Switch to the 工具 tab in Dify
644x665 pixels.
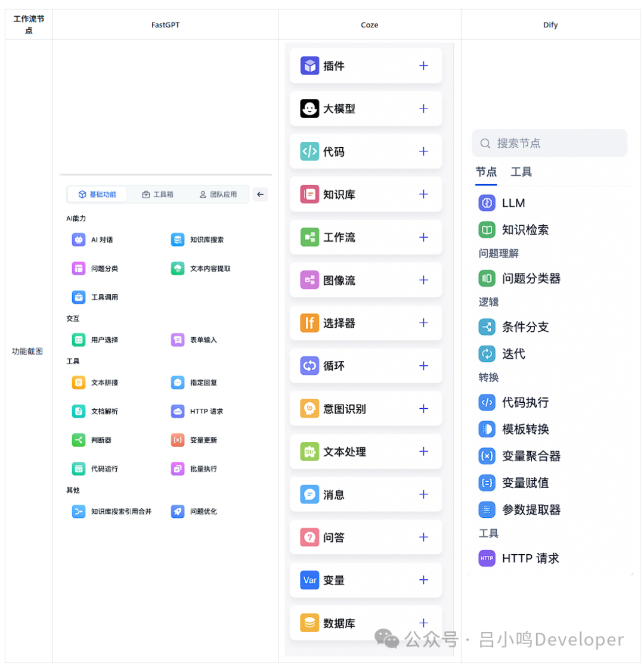click(x=522, y=172)
